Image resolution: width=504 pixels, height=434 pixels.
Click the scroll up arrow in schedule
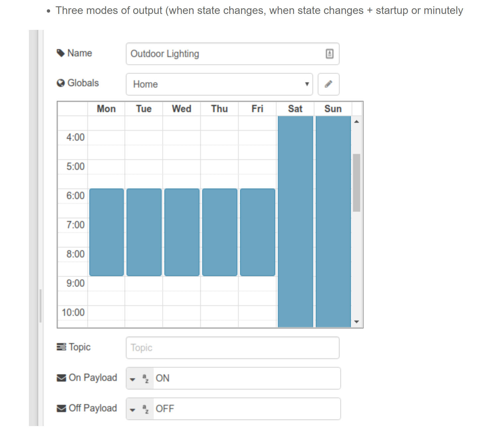pos(357,122)
